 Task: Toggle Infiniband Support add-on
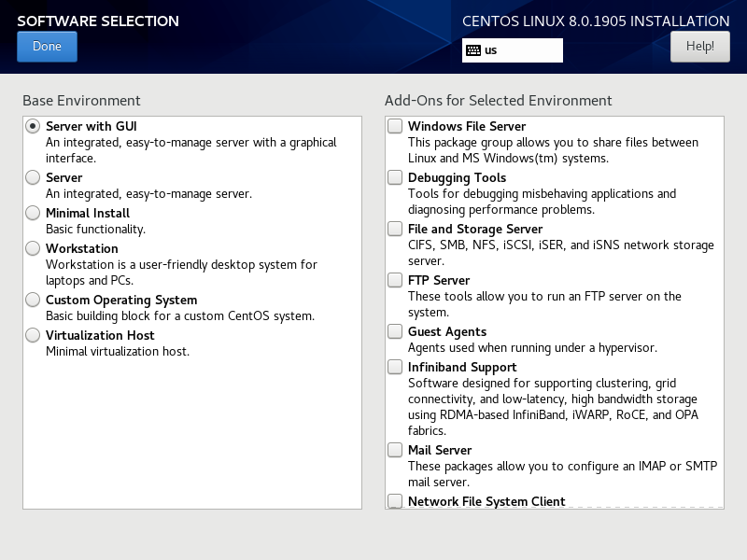[x=395, y=367]
